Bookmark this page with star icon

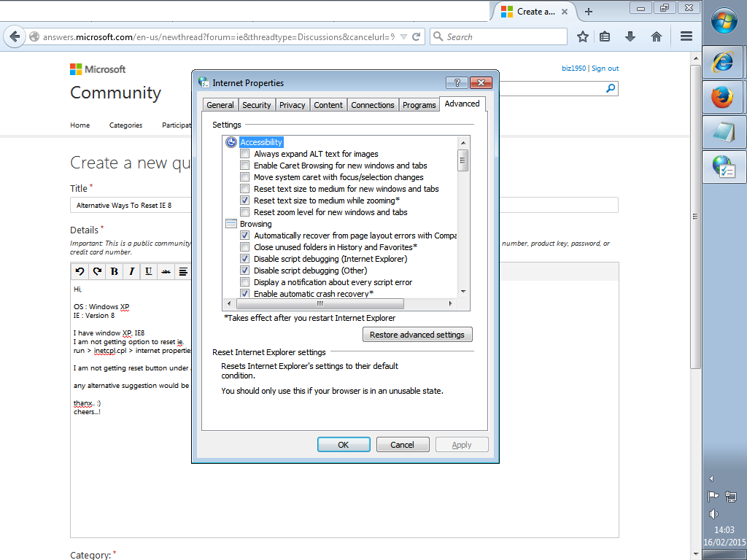(x=583, y=36)
